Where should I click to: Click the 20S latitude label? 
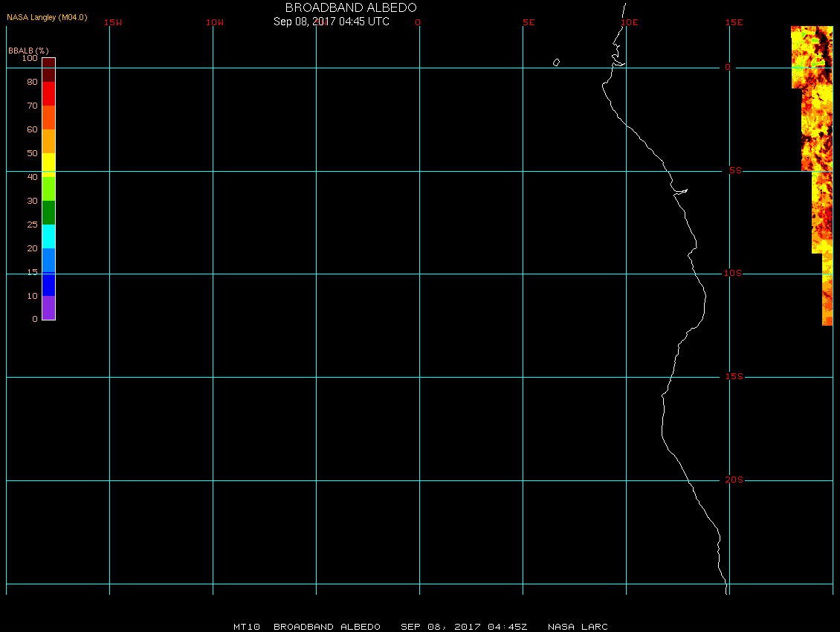[x=734, y=480]
